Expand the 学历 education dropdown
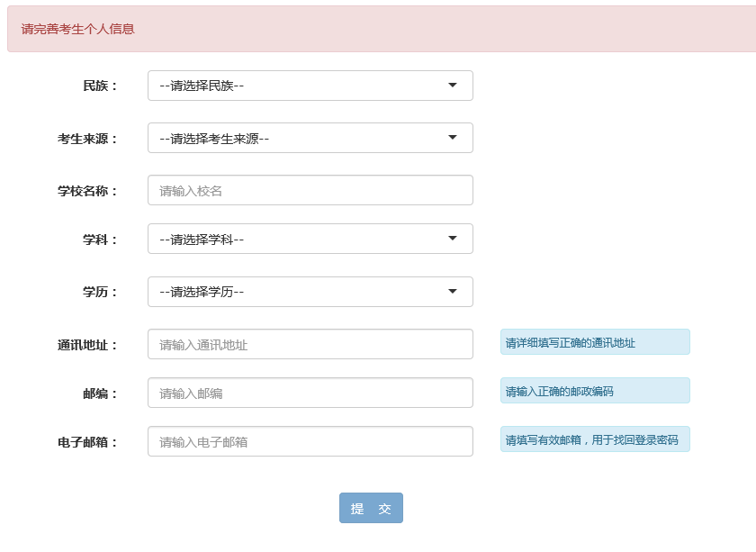 (x=310, y=292)
